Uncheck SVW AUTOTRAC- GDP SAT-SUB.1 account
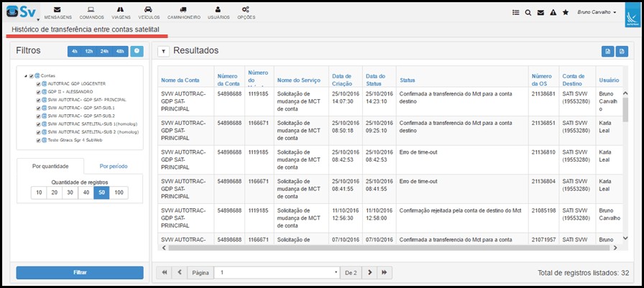 click(x=38, y=108)
